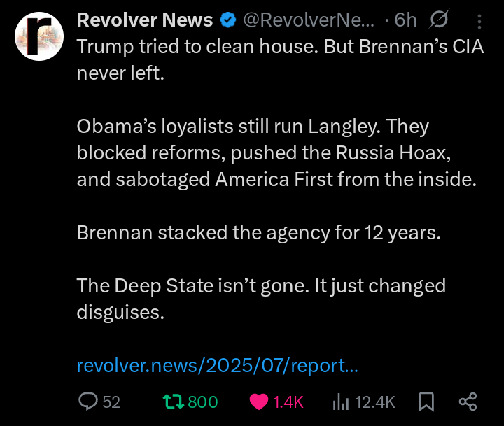This screenshot has height=426, width=504.
Task: Click the Revolver News display name
Action: click(144, 20)
